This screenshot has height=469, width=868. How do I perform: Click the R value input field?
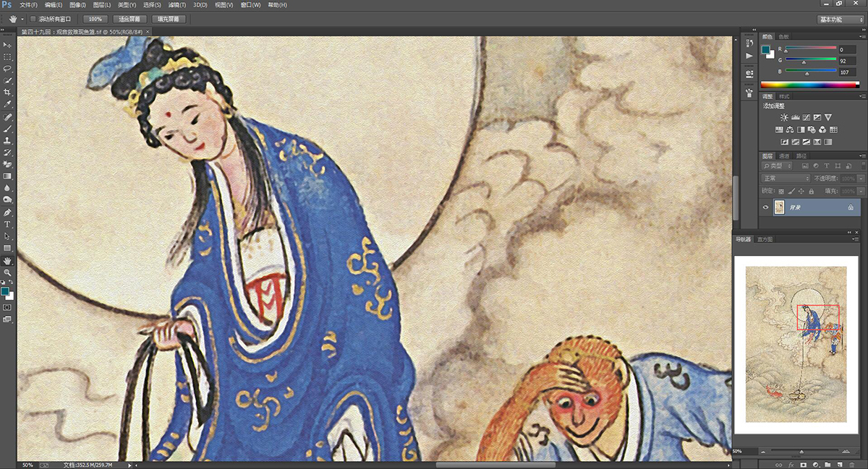tap(849, 50)
